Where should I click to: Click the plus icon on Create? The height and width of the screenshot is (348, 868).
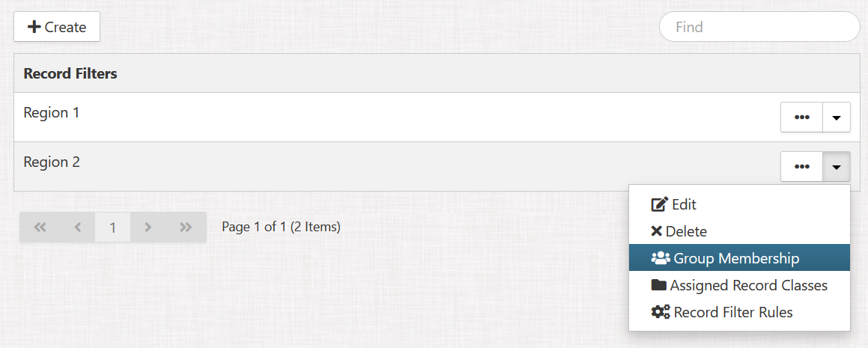(x=34, y=27)
